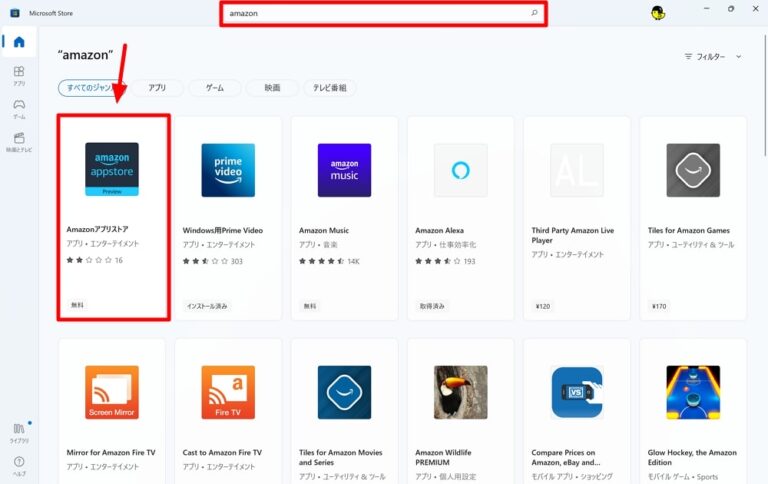The height and width of the screenshot is (484, 768).
Task: Open the アプリ section in sidebar
Action: pos(18,76)
